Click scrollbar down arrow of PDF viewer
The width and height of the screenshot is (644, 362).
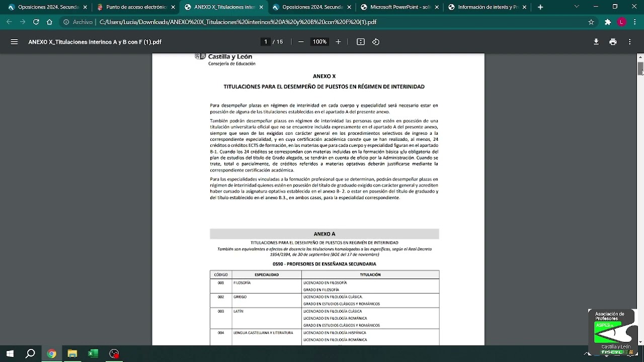coord(640,342)
